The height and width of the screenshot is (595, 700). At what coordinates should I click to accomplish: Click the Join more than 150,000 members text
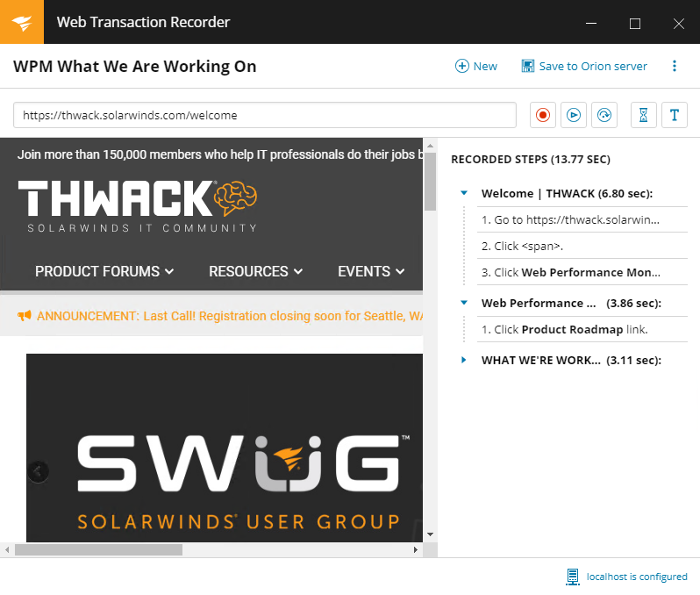(x=219, y=154)
